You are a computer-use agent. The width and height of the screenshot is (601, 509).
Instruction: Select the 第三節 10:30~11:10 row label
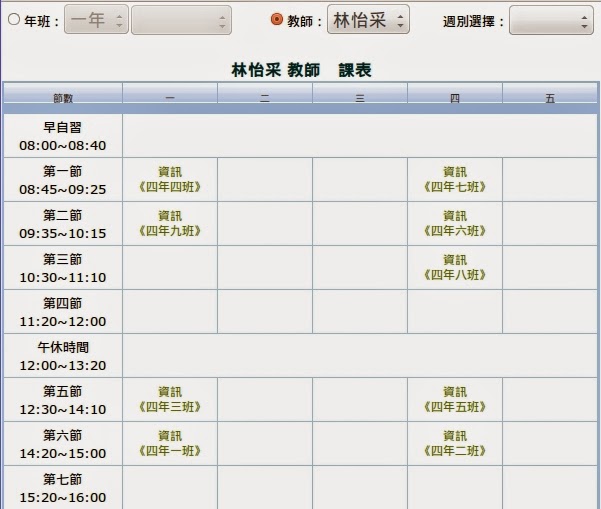tap(63, 268)
